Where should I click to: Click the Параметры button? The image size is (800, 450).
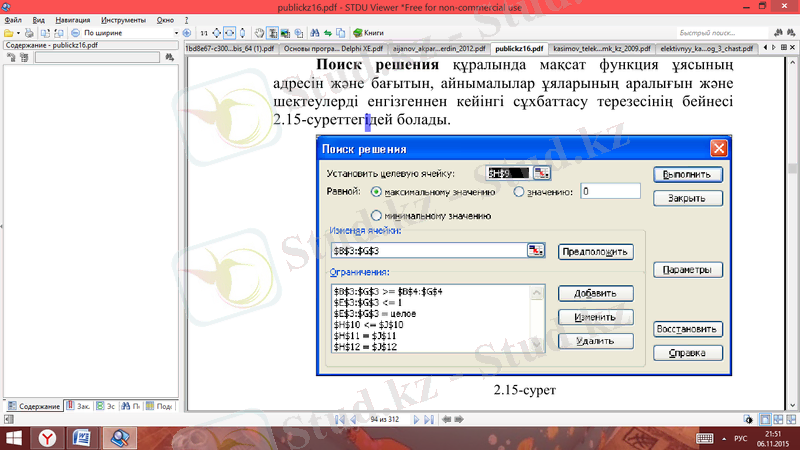(687, 270)
